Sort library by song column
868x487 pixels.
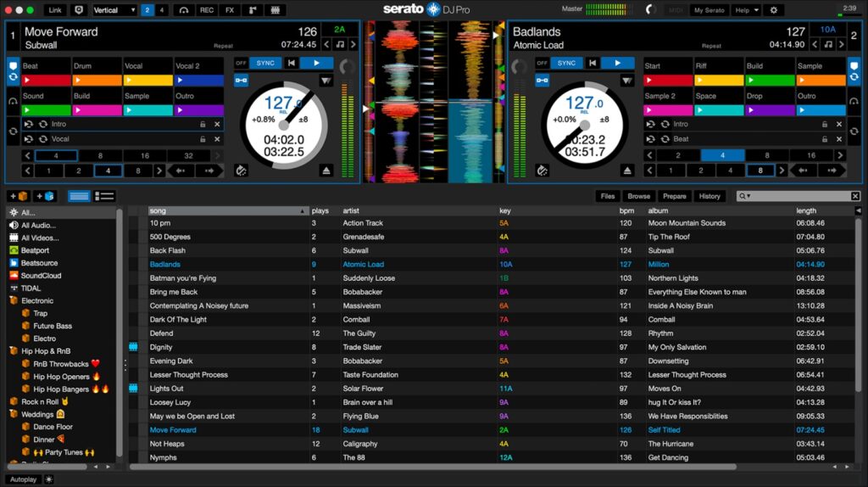(x=227, y=210)
